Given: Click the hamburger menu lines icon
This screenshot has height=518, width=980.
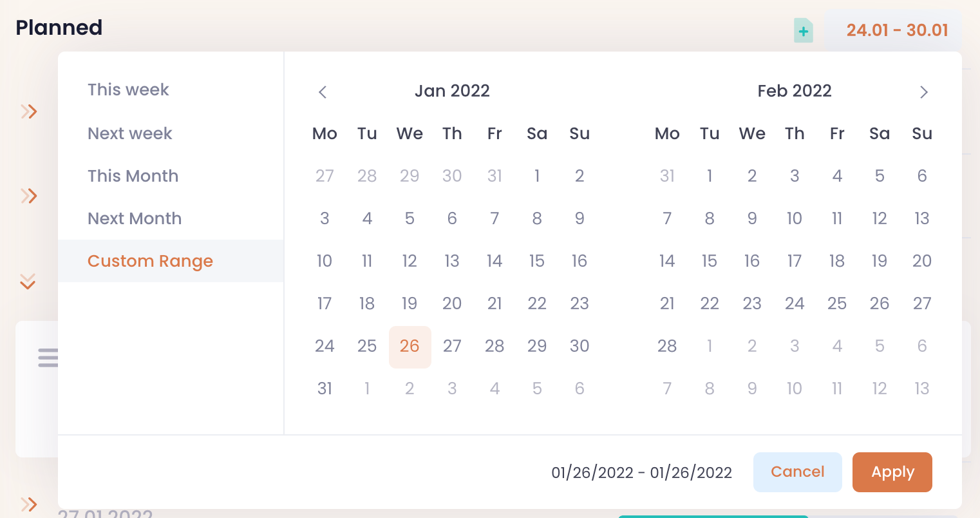Looking at the screenshot, I should (x=48, y=358).
